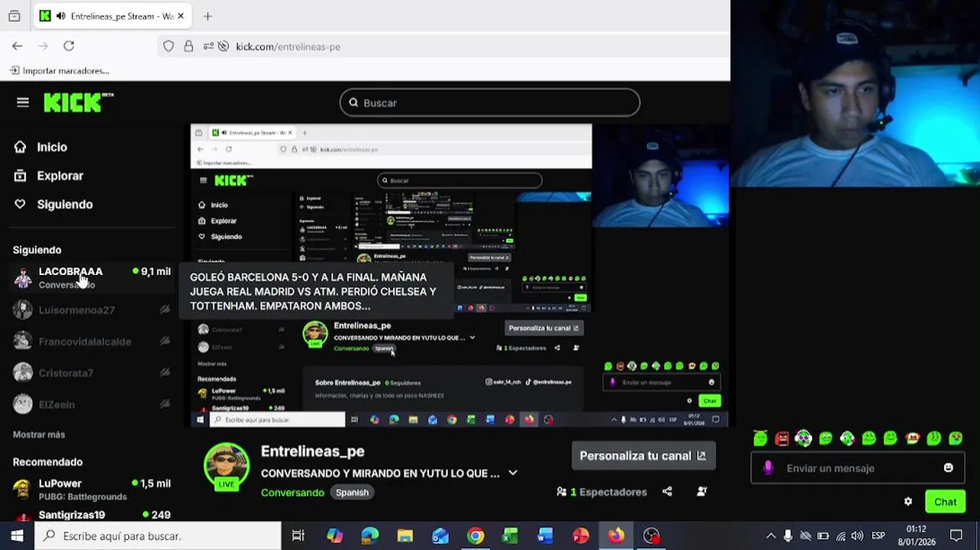Screen dimensions: 980x550
Task: Expand hidden system tray icons chevron
Action: (x=771, y=535)
